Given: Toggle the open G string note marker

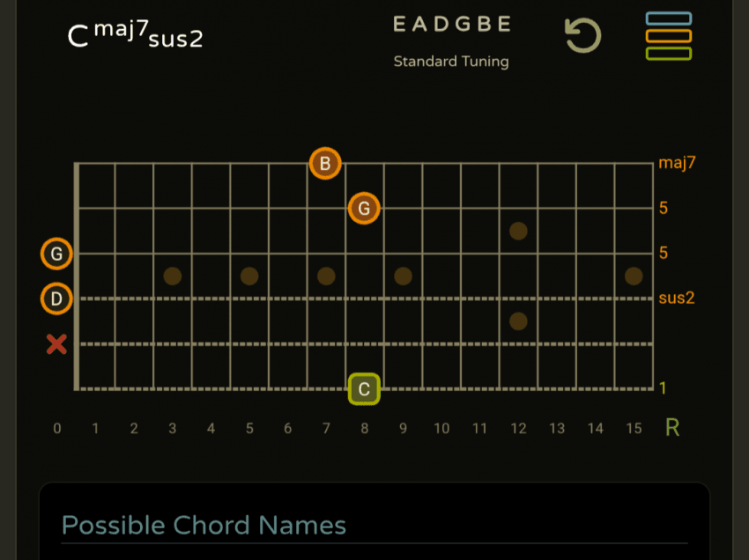Looking at the screenshot, I should coord(56,254).
